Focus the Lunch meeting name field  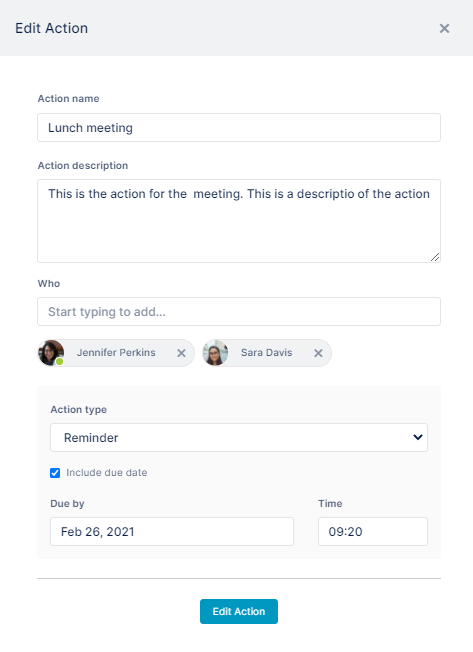click(239, 127)
